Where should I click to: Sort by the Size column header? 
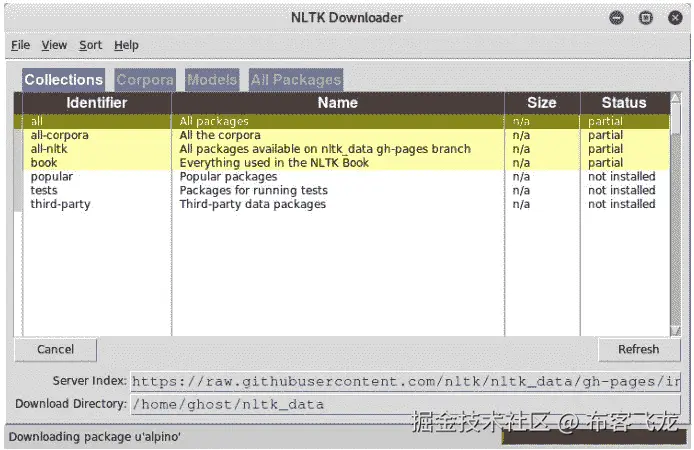542,103
